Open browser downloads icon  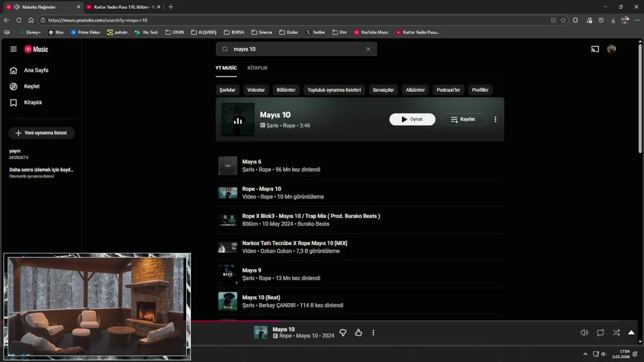tap(613, 20)
